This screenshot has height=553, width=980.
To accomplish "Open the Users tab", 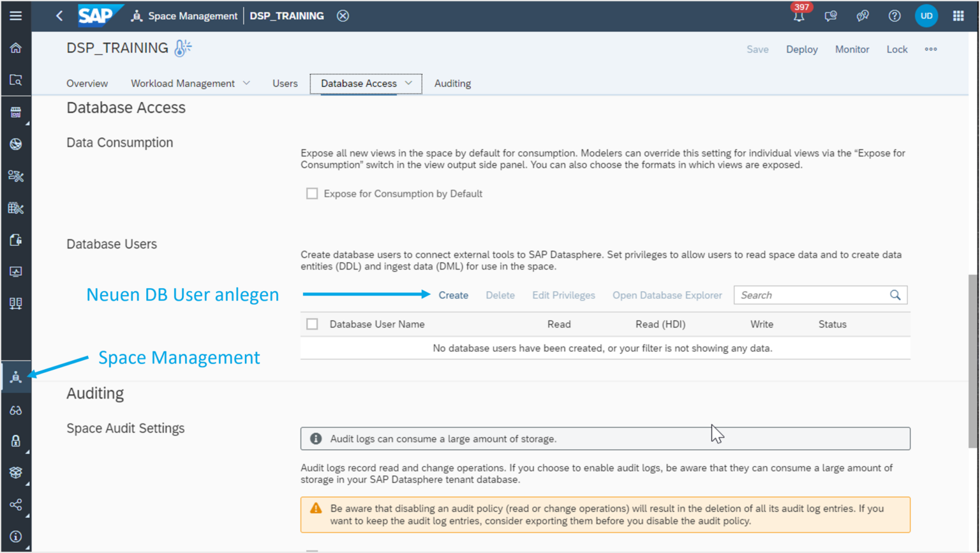I will (285, 83).
